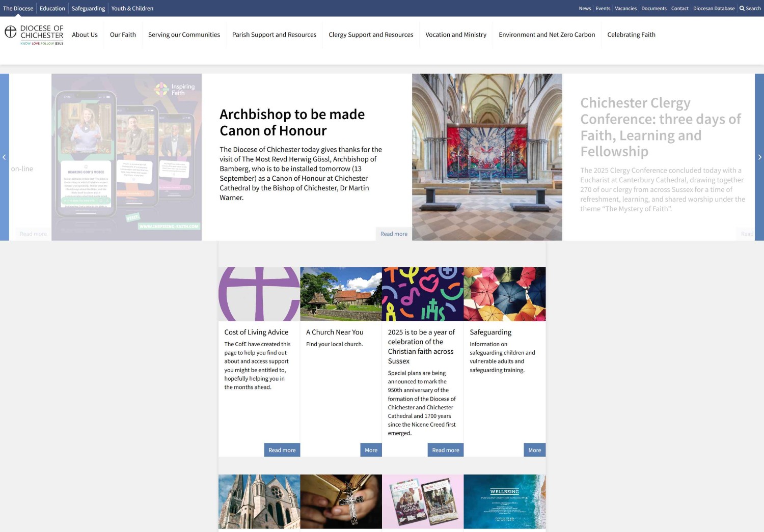Click the Diocese of Chichester logo
764x532 pixels.
coord(34,35)
